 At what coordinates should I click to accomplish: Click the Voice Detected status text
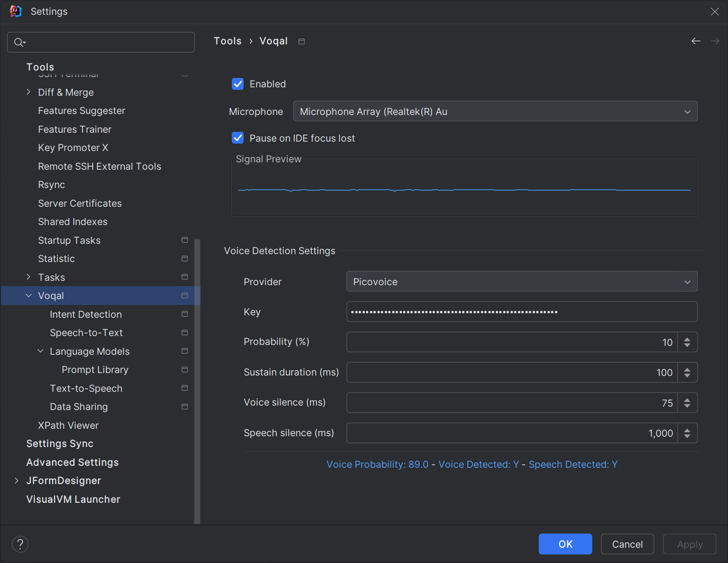point(478,464)
